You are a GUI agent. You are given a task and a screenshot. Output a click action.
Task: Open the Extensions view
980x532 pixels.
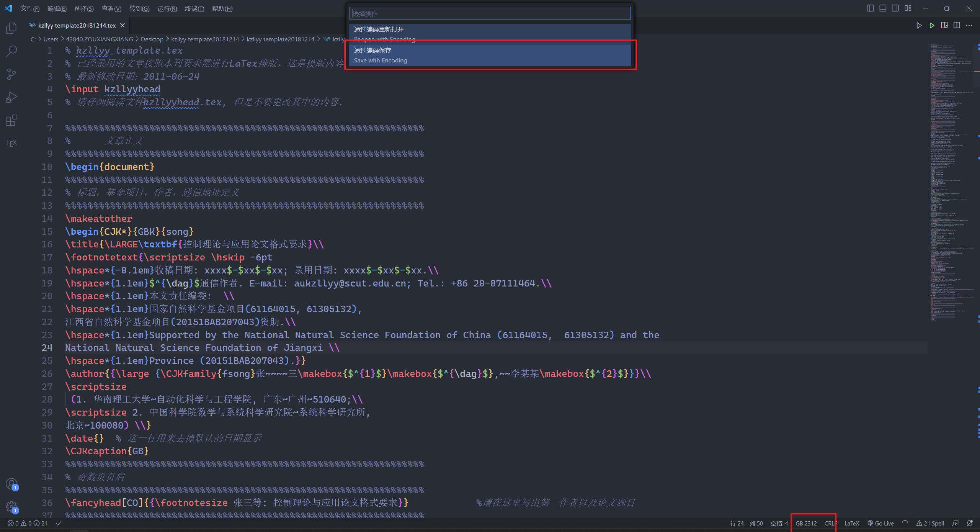tap(11, 121)
